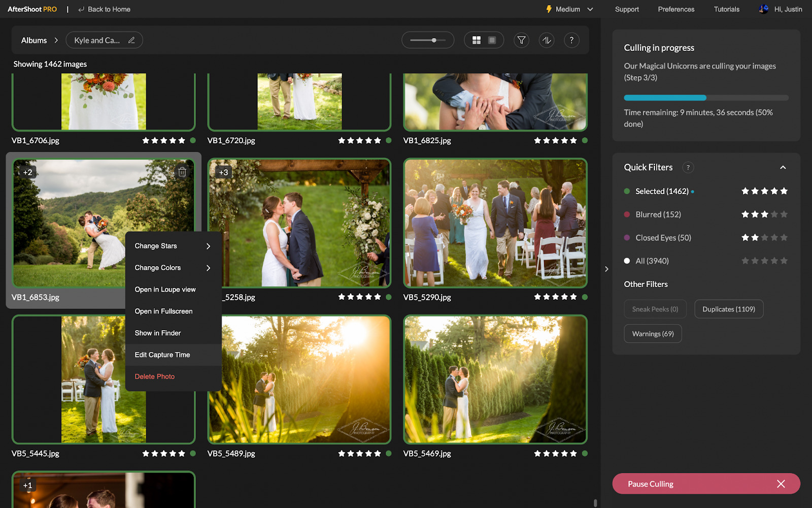
Task: Collapse right sidebar with arrow handle
Action: [606, 269]
